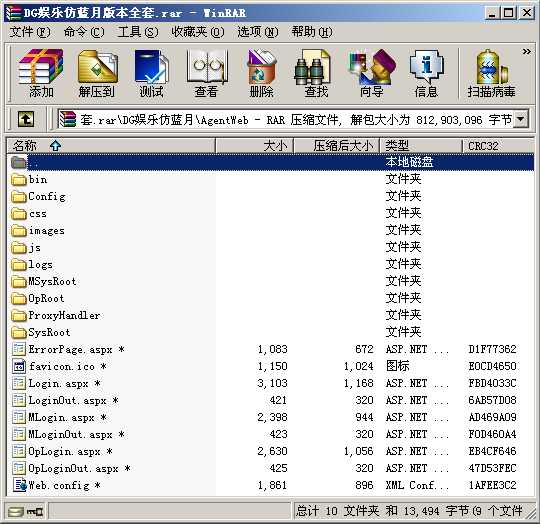
Task: Sort by the 名称 column header
Action: click(111, 146)
